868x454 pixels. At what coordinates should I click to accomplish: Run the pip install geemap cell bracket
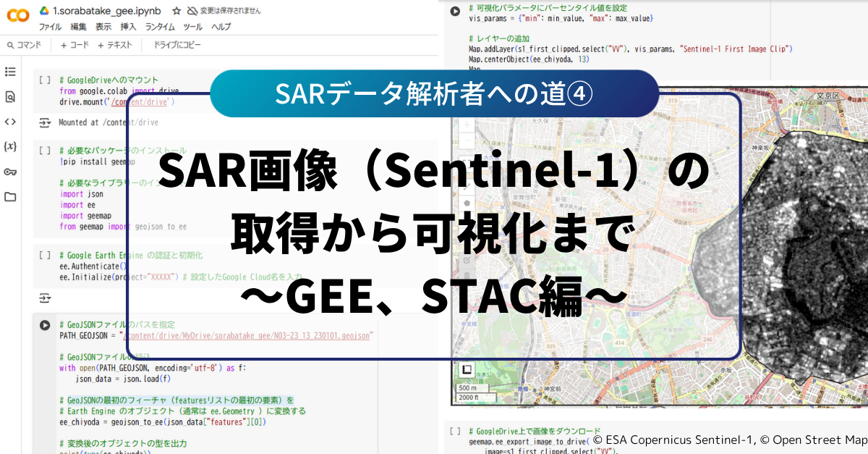[x=45, y=151]
